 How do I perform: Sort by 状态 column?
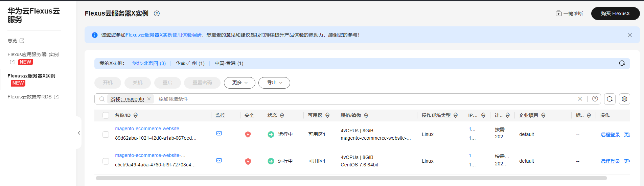[282, 115]
